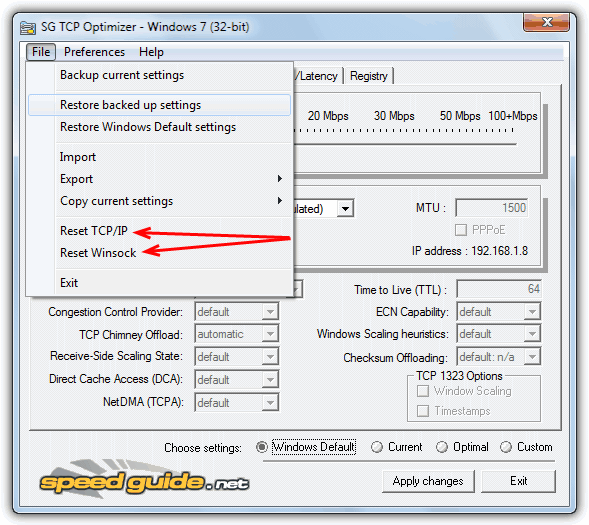
Task: Click the 20 Mbps speed label
Action: (328, 116)
